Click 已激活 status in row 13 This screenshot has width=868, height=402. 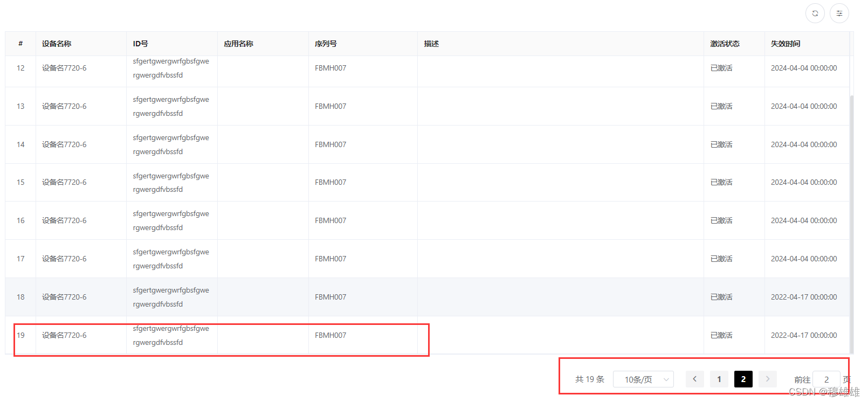721,106
